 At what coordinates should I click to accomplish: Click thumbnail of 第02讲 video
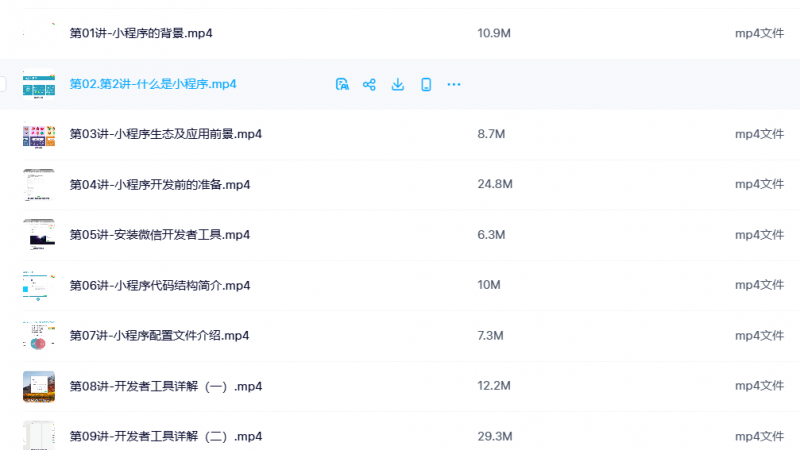pos(39,84)
